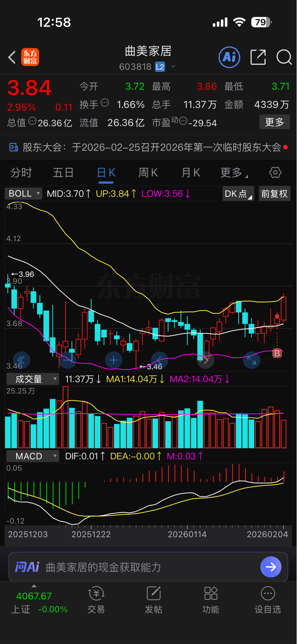Screen dimensions: 297x644
Task: Tap the info icon beside 总值
Action: 32,121
